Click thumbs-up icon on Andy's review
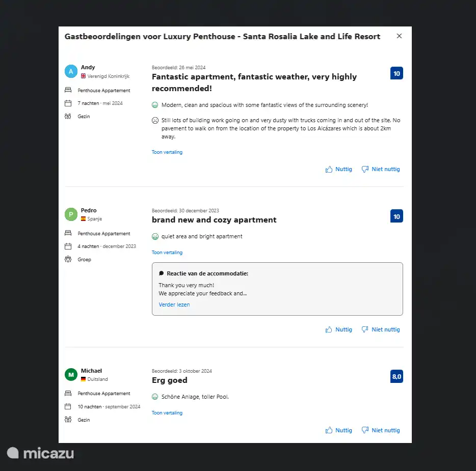476x471 pixels. point(329,170)
